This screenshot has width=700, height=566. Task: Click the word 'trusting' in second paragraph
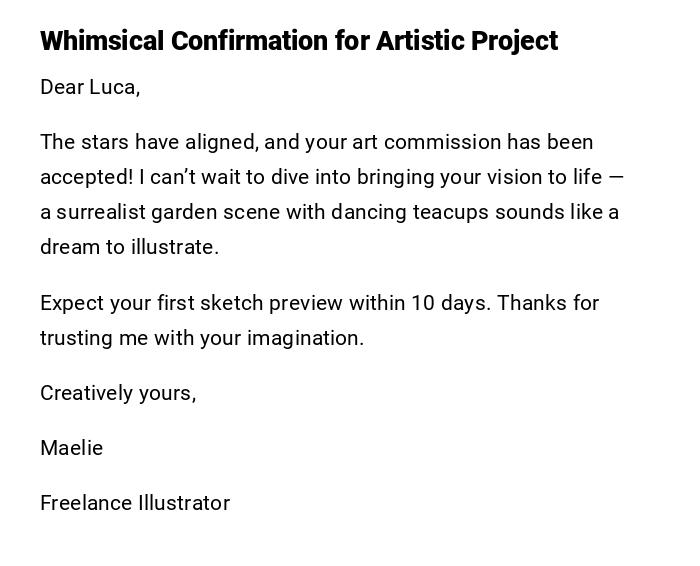pyautogui.click(x=76, y=338)
